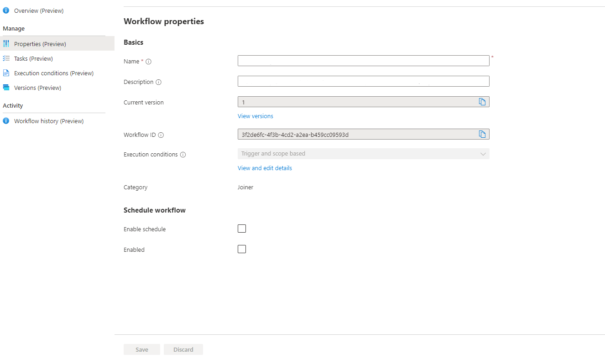Open View and edit details link
This screenshot has height=364, width=605.
pos(265,168)
